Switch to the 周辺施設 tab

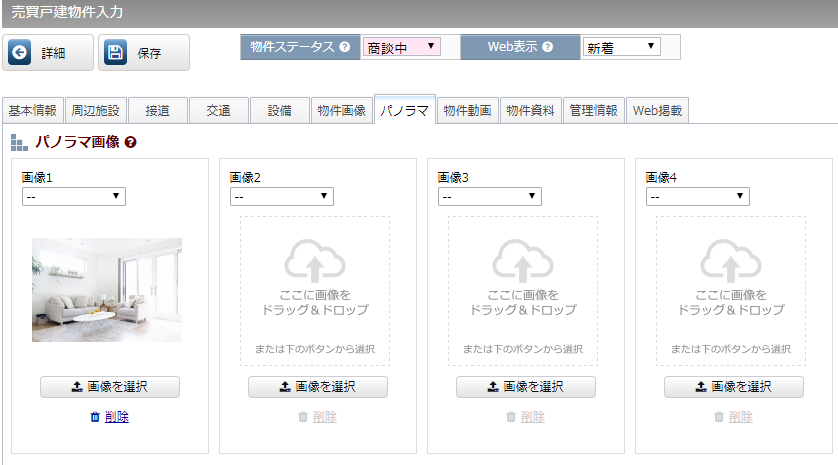click(x=96, y=111)
